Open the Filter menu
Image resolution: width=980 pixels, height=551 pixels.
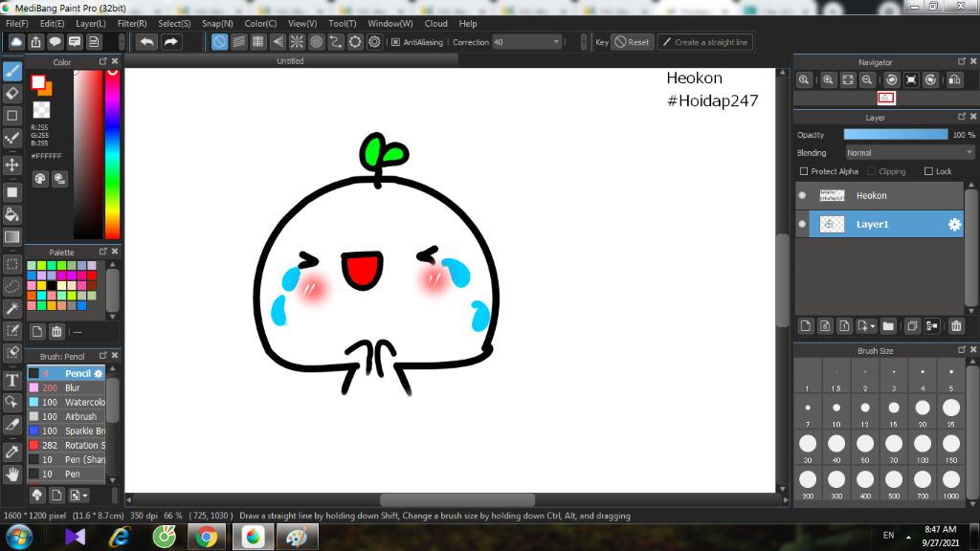click(x=132, y=24)
